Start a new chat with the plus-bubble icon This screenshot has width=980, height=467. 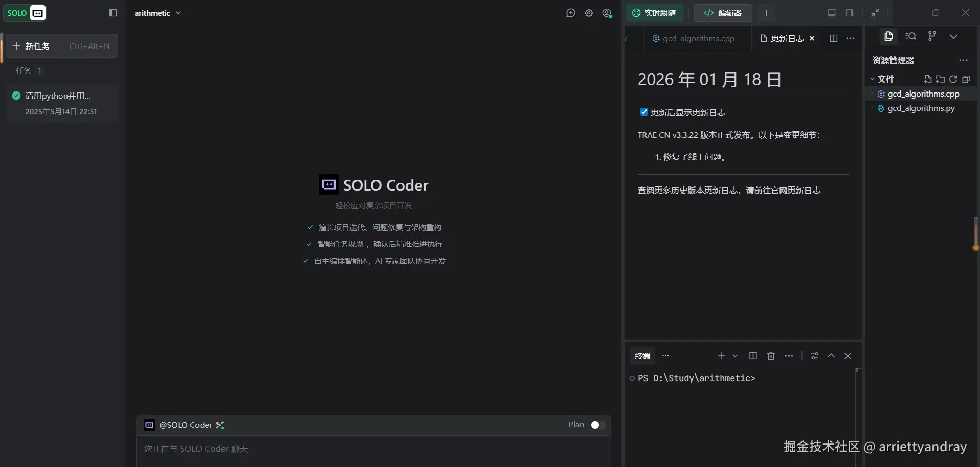point(571,13)
